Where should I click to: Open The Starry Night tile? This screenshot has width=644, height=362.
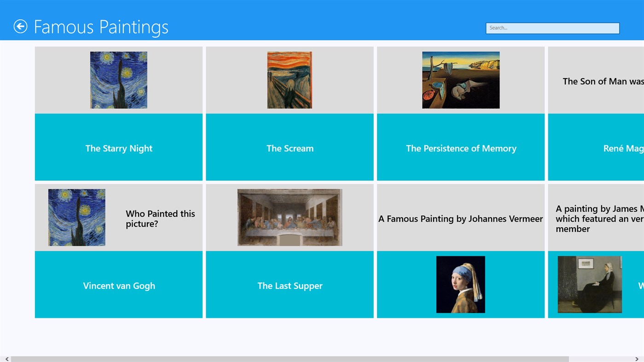(x=118, y=147)
